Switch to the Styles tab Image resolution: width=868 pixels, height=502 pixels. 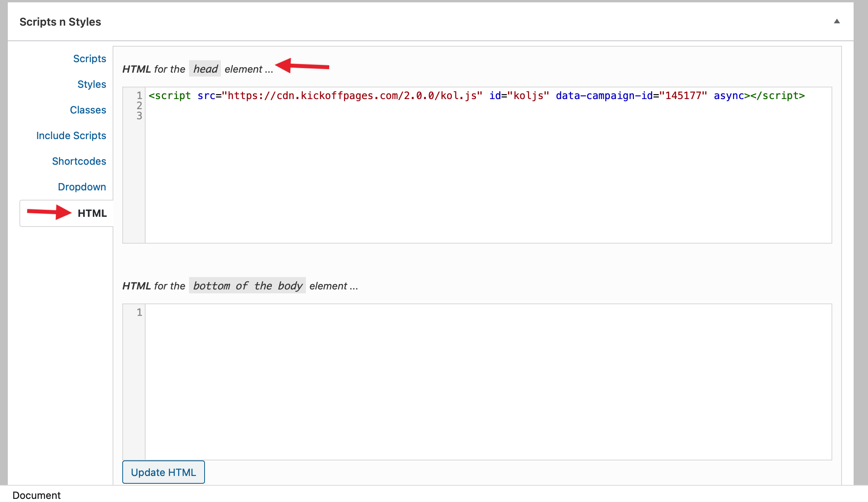point(92,84)
